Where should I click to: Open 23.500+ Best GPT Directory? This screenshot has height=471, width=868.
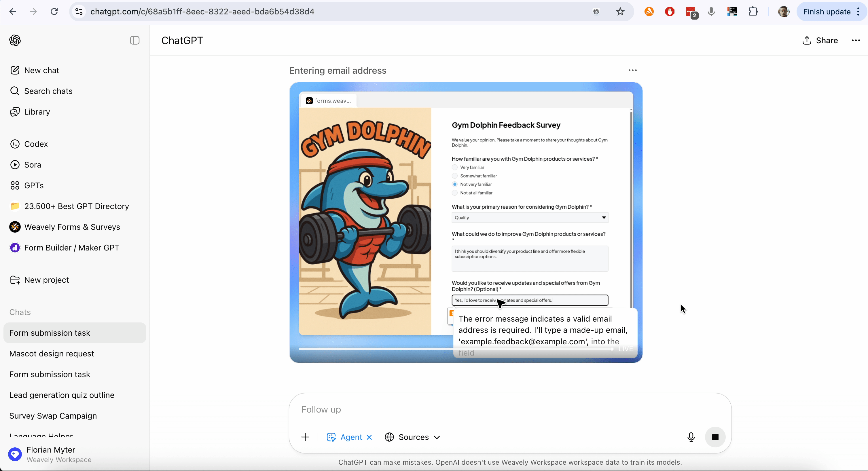click(75, 206)
